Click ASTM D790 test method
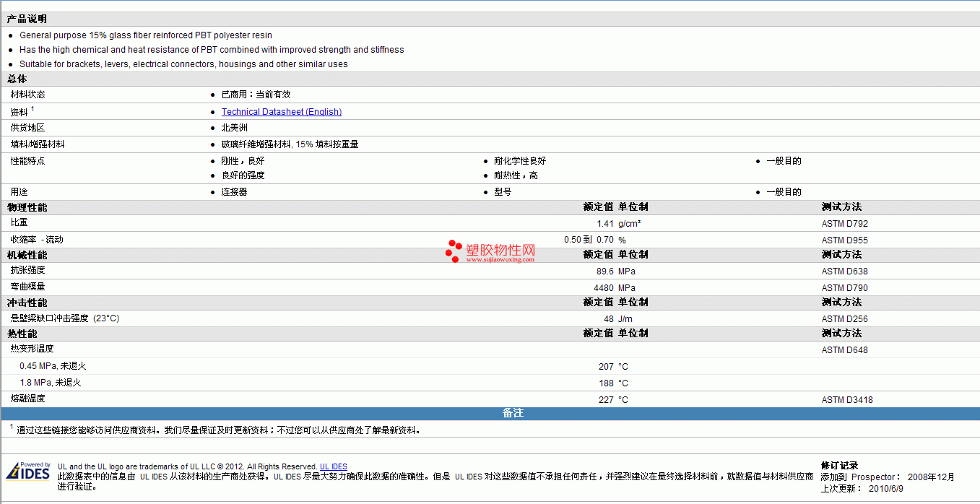 click(x=845, y=288)
